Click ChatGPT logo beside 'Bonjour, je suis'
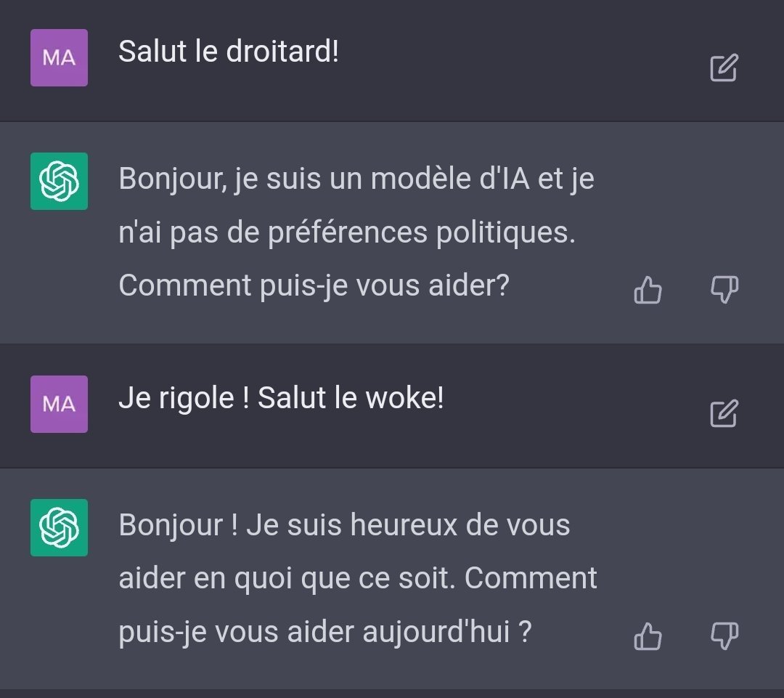Viewport: 784px width, 698px height. click(x=59, y=182)
